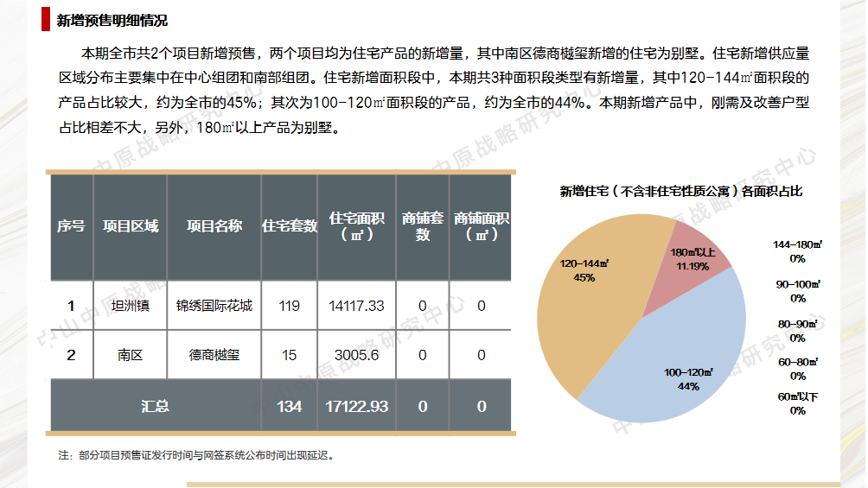Click the heading 新增预售明细情况

[112, 21]
